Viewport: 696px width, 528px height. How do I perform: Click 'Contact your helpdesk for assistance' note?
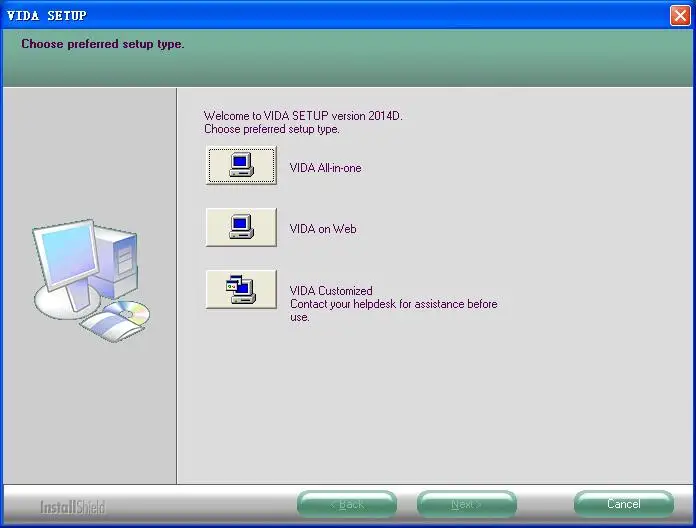[393, 311]
